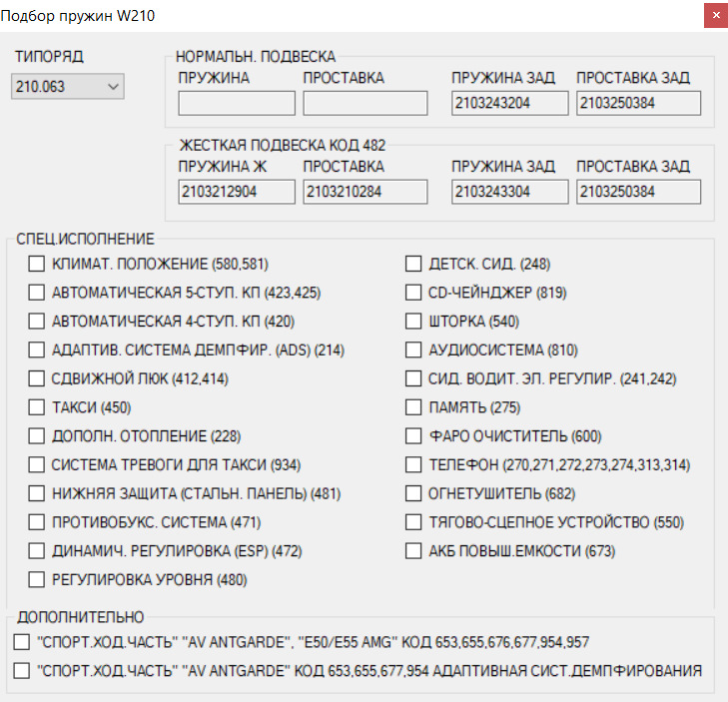Check АВТОМАТИЧЕСКАЯ 5-СТУП. КП option
The image size is (728, 702).
tap(37, 293)
